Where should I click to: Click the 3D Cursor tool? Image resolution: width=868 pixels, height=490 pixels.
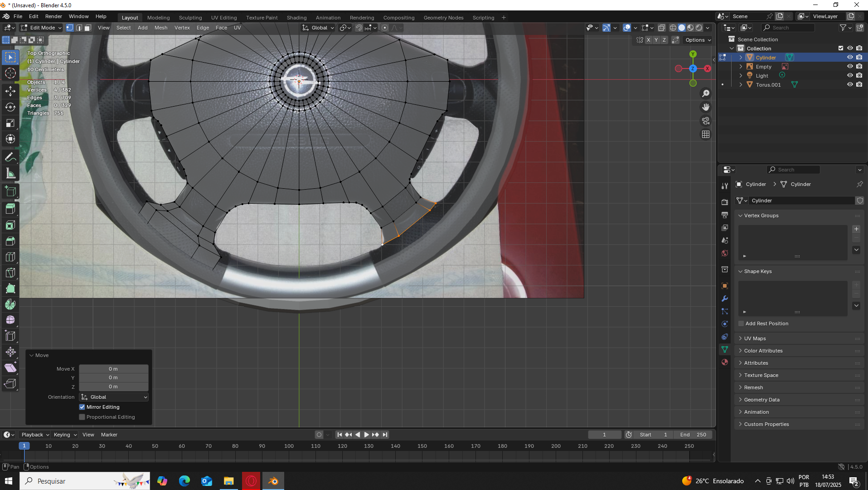10,73
